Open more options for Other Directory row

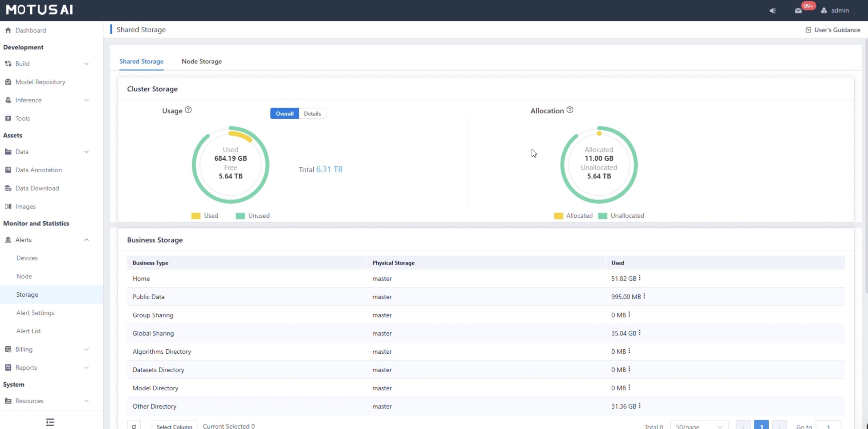[x=639, y=406]
